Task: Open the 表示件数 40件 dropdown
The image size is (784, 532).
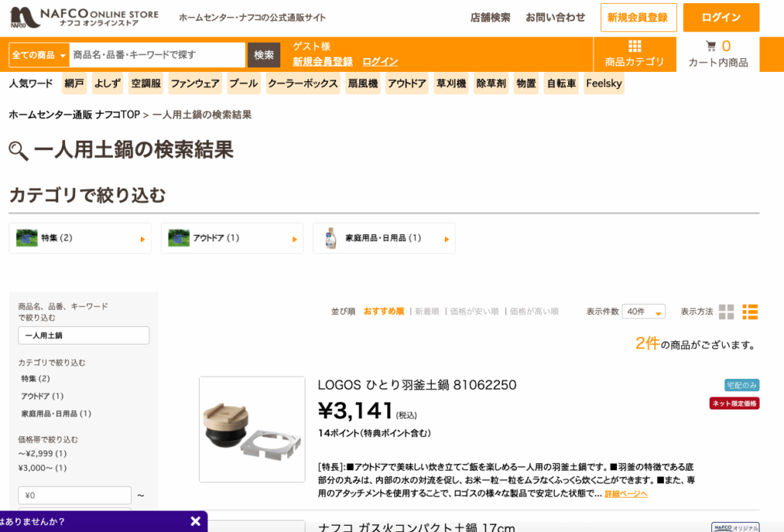Action: tap(643, 312)
